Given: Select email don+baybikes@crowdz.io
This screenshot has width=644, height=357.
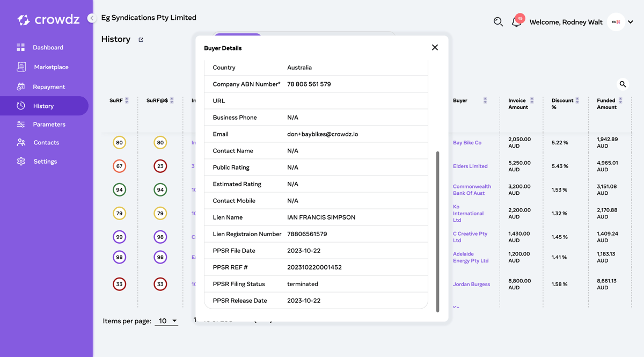Looking at the screenshot, I should 323,134.
